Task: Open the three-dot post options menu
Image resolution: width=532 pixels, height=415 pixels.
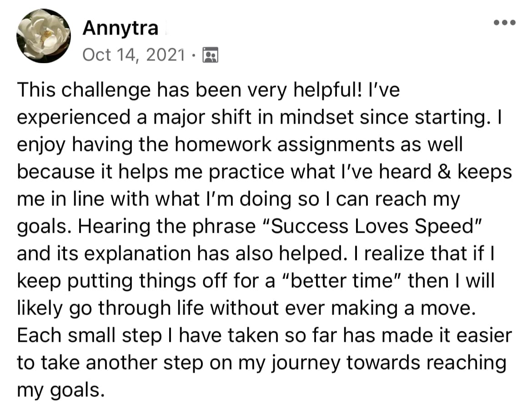Action: click(x=505, y=22)
